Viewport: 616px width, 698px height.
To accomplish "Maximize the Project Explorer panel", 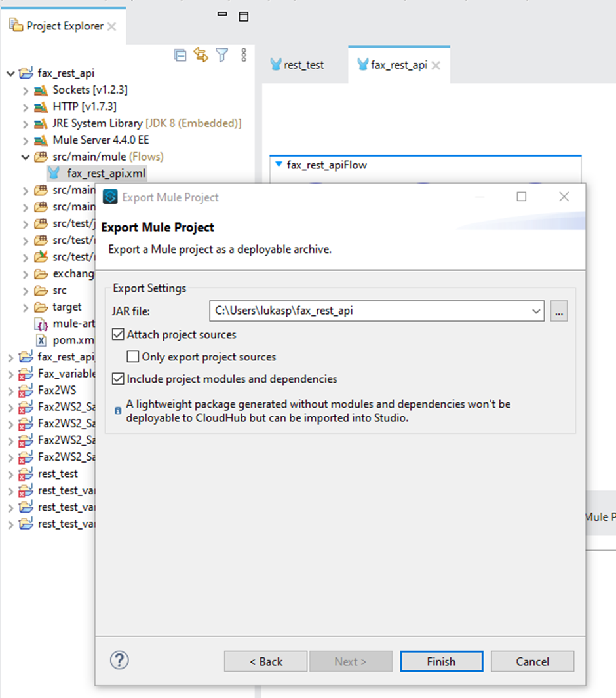I will pos(244,16).
